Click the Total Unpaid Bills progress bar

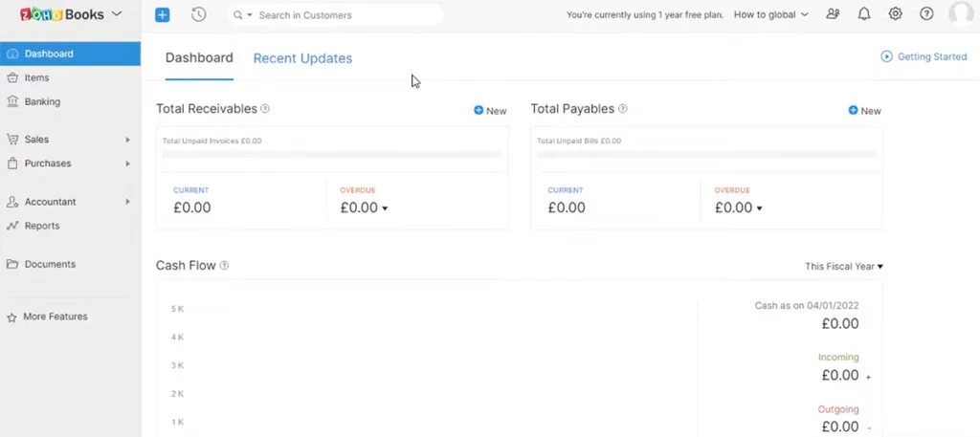706,154
